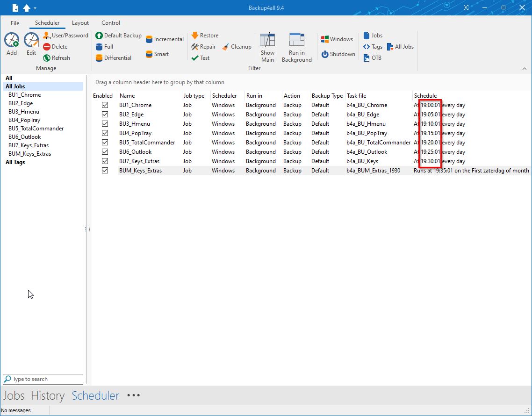Switch to the Layout ribbon tab
Viewport: 532px width, 416px height.
pyautogui.click(x=80, y=23)
